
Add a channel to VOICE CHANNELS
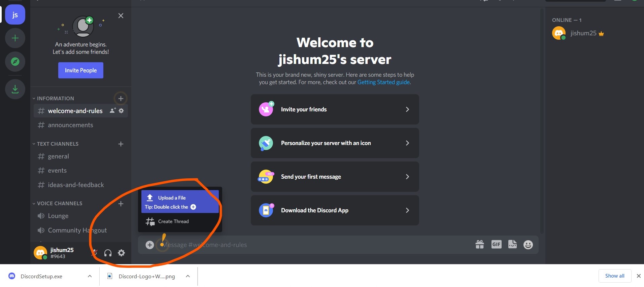[x=121, y=204]
